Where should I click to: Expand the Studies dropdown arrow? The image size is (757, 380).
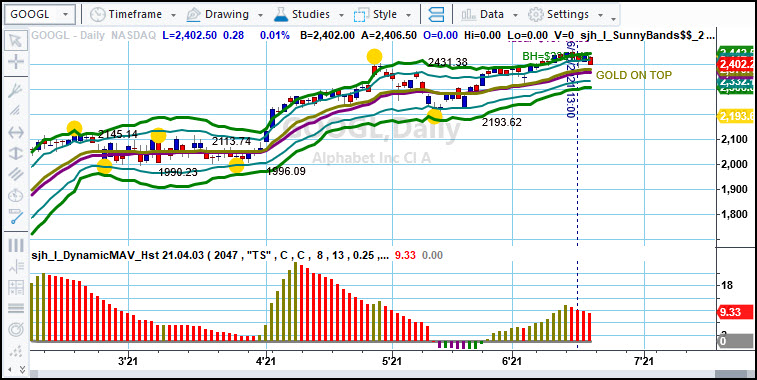tap(341, 15)
